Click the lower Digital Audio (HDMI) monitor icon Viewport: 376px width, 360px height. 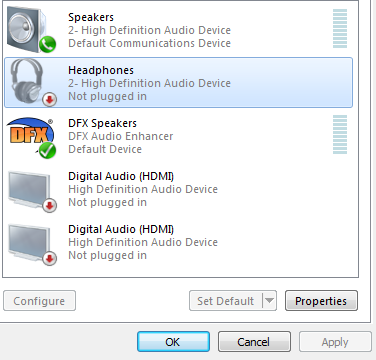point(31,244)
